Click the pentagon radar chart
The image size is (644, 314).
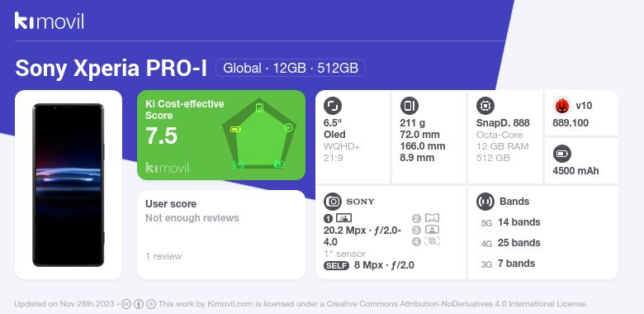click(x=258, y=134)
